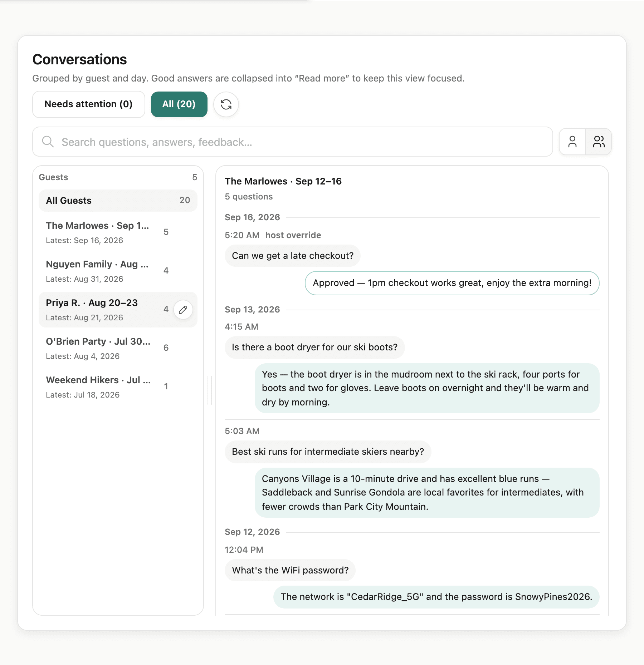This screenshot has height=665, width=644.
Task: Click the CedarRidge_5G network answer
Action: (436, 597)
